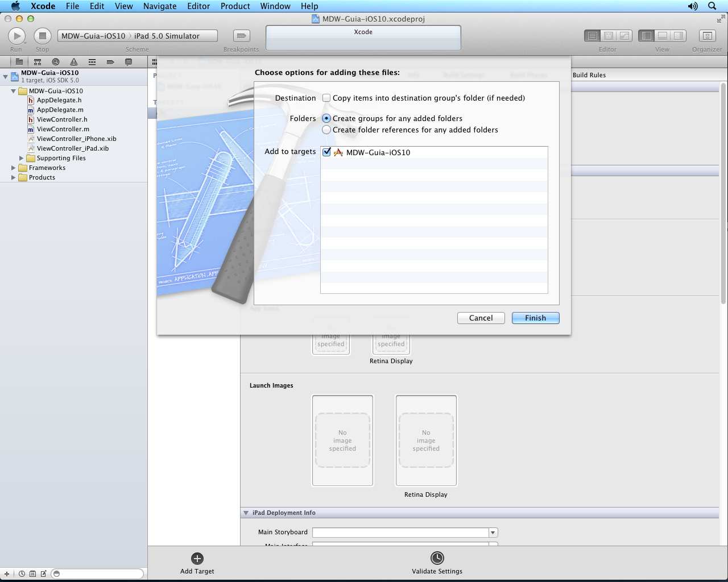This screenshot has height=582, width=728.
Task: Open AppDelegate.m file
Action: (60, 110)
